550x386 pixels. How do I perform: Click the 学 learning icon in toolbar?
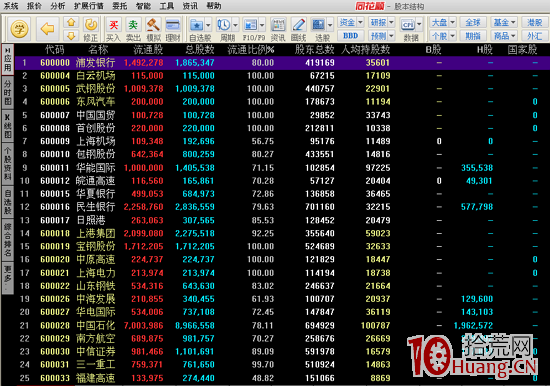click(x=19, y=28)
